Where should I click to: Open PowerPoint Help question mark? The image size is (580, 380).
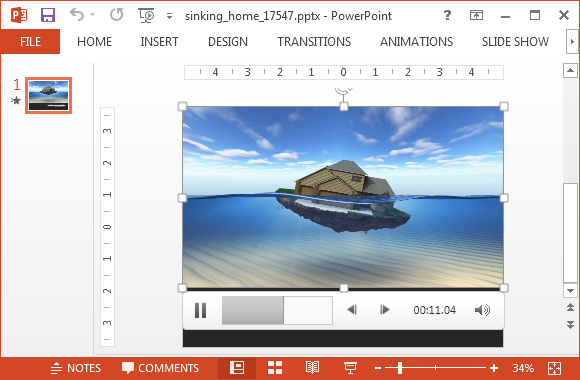[x=447, y=15]
